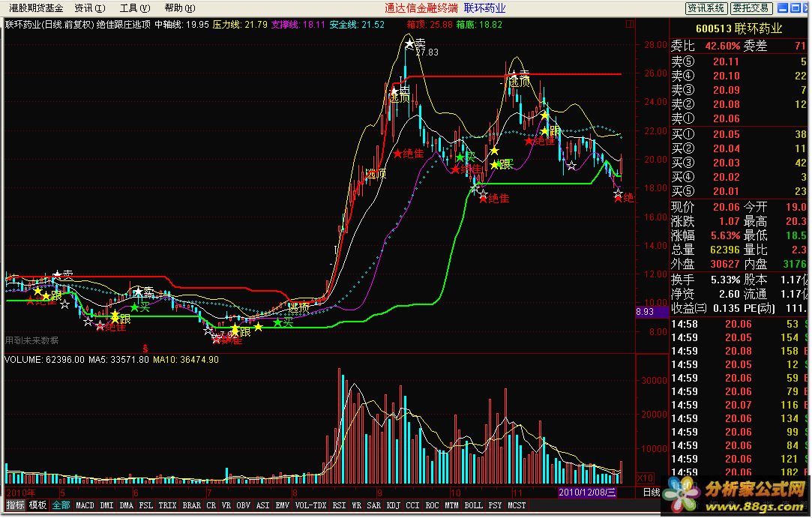Click the red S marker under the chart
The height and width of the screenshot is (518, 812).
click(x=145, y=347)
